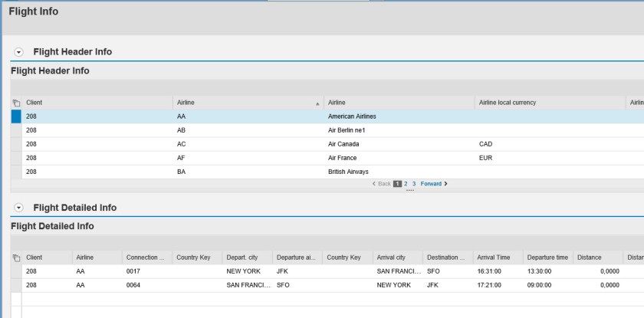
Task: Click the Back arrow in pagination
Action: [x=374, y=184]
